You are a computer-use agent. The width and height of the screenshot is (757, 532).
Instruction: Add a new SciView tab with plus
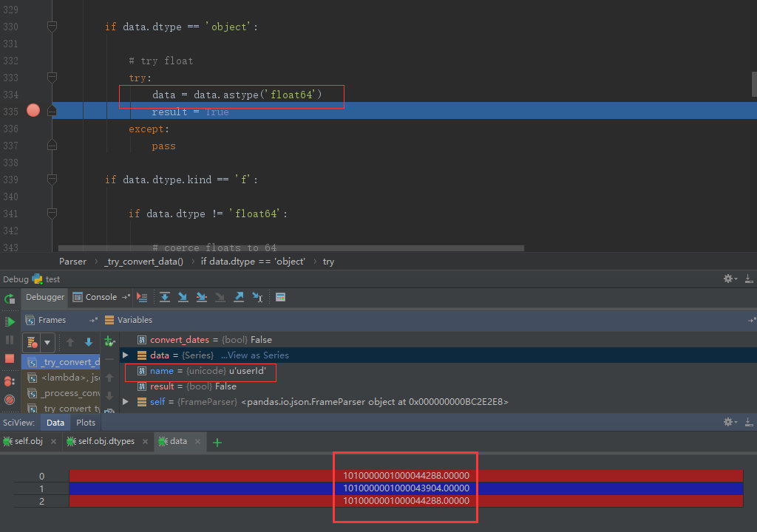pyautogui.click(x=217, y=442)
